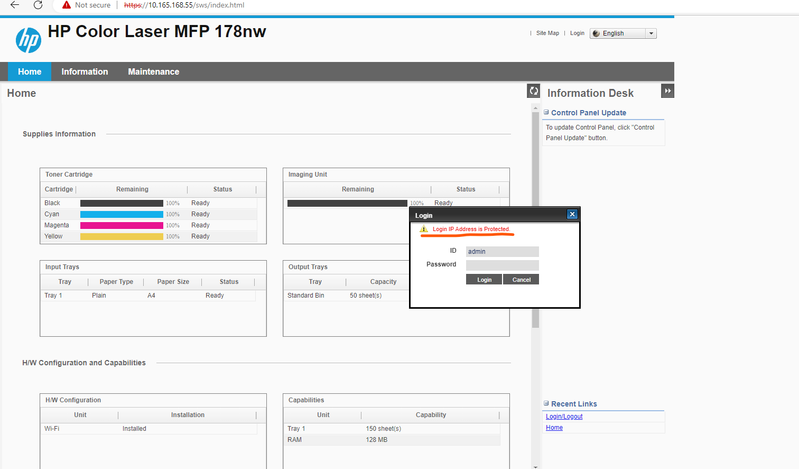Image resolution: width=799 pixels, height=469 pixels.
Task: Click the main page vertical scrollbar
Action: pos(535,219)
